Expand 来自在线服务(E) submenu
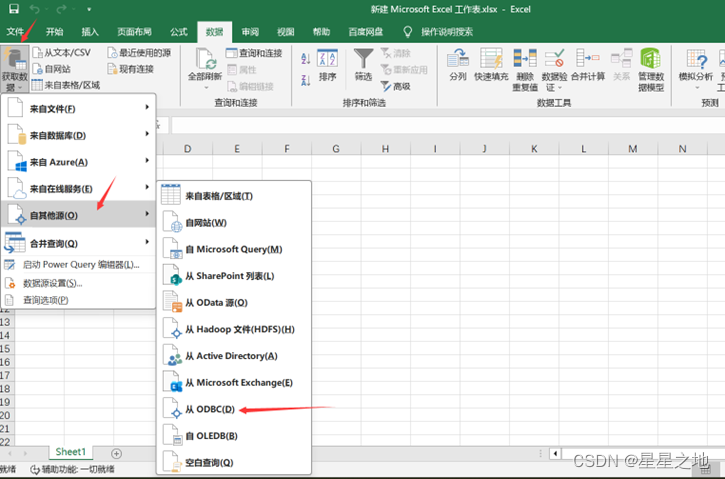The width and height of the screenshot is (725, 479). tap(78, 189)
